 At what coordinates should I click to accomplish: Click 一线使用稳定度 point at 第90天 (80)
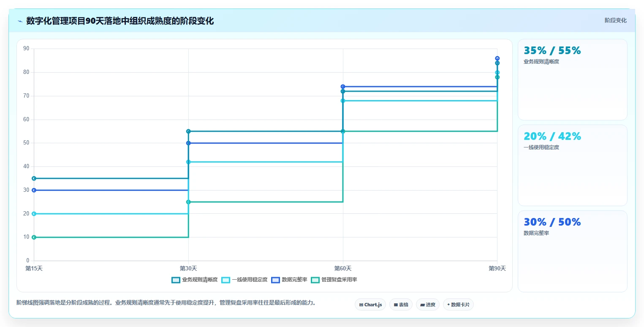tap(497, 72)
